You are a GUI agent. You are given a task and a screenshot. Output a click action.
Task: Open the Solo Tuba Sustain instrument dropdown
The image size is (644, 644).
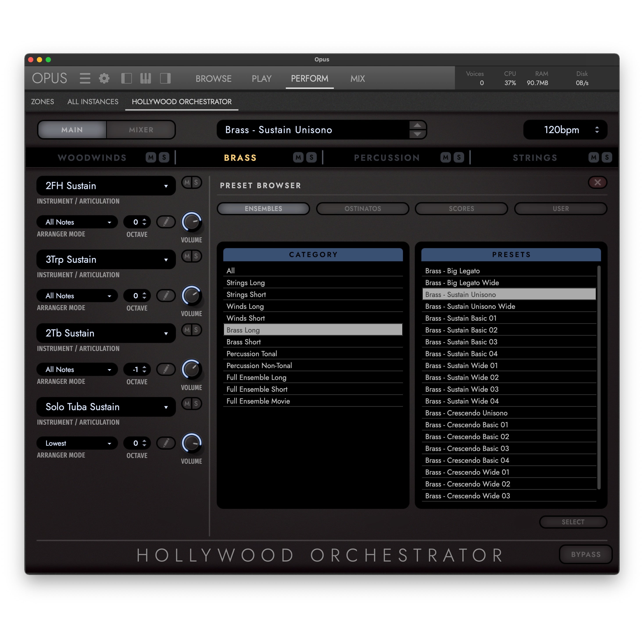[x=106, y=407]
